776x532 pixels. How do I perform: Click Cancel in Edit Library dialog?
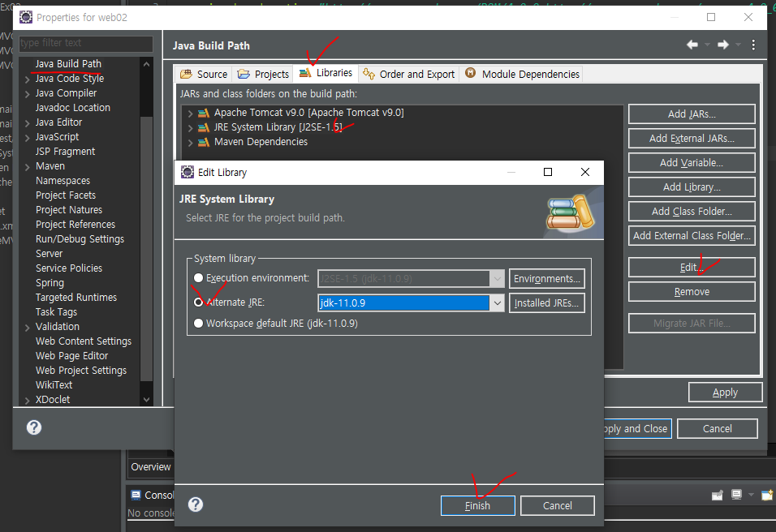click(x=558, y=505)
